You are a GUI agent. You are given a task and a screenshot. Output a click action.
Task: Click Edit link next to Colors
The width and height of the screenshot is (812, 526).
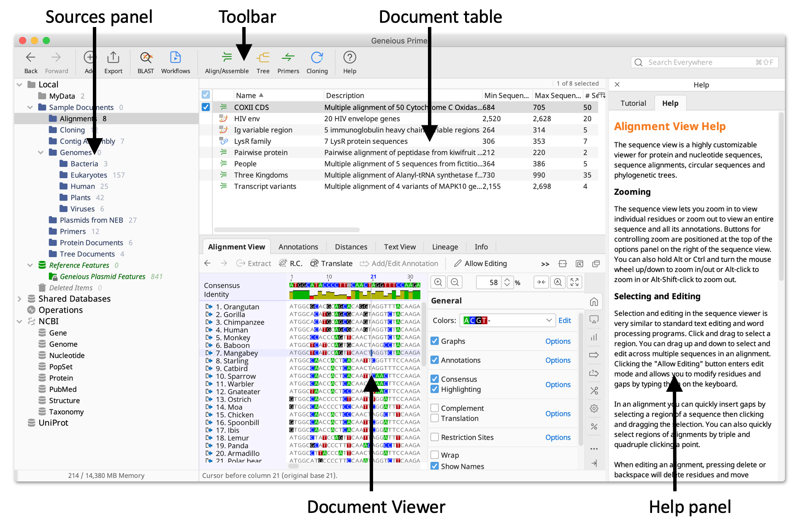[565, 320]
